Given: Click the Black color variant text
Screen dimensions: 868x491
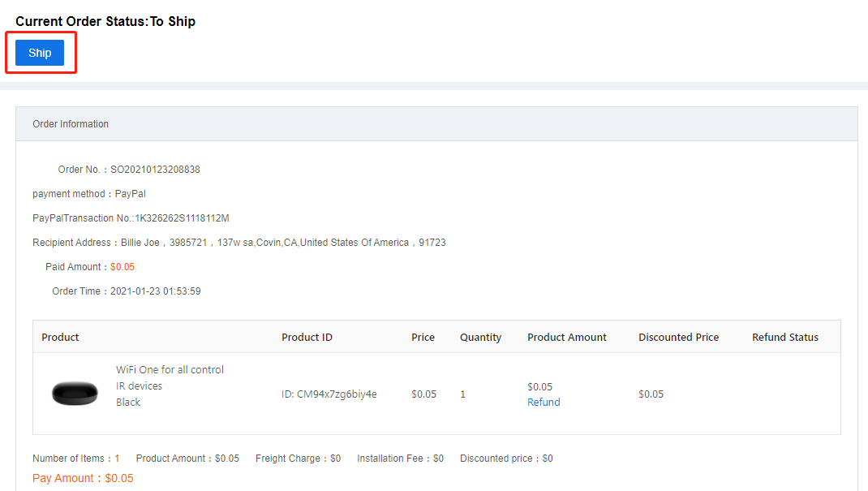Looking at the screenshot, I should pos(128,403).
